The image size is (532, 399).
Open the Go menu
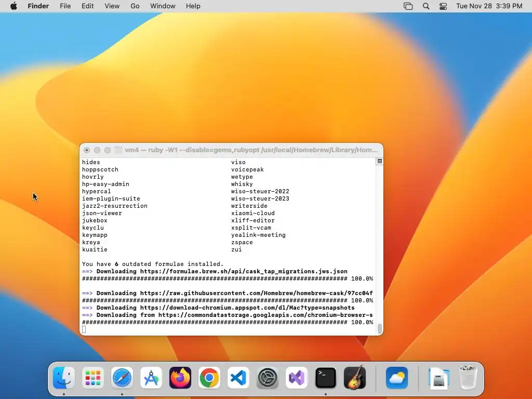pyautogui.click(x=135, y=6)
